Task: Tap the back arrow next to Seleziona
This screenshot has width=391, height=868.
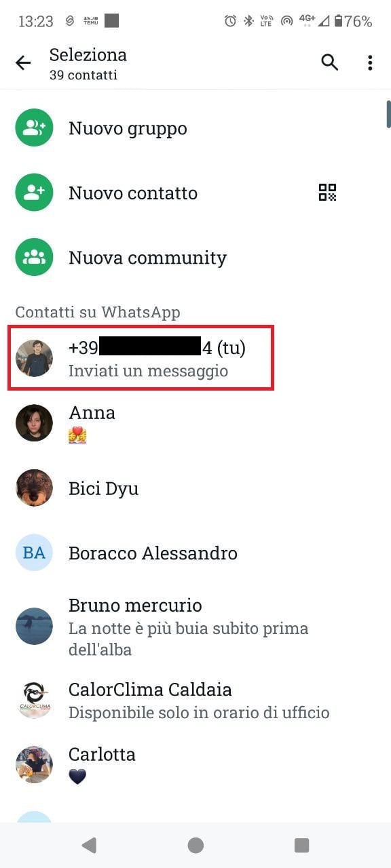Action: (23, 63)
